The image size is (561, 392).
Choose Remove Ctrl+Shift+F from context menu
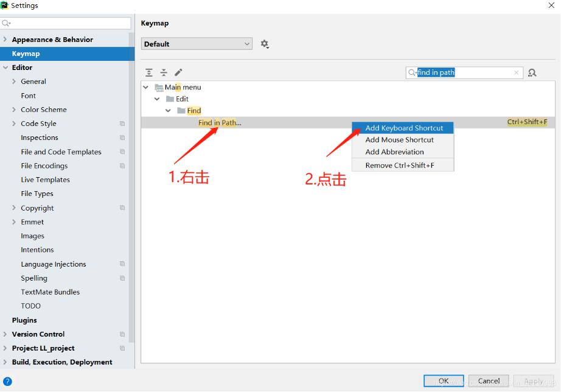[403, 166]
